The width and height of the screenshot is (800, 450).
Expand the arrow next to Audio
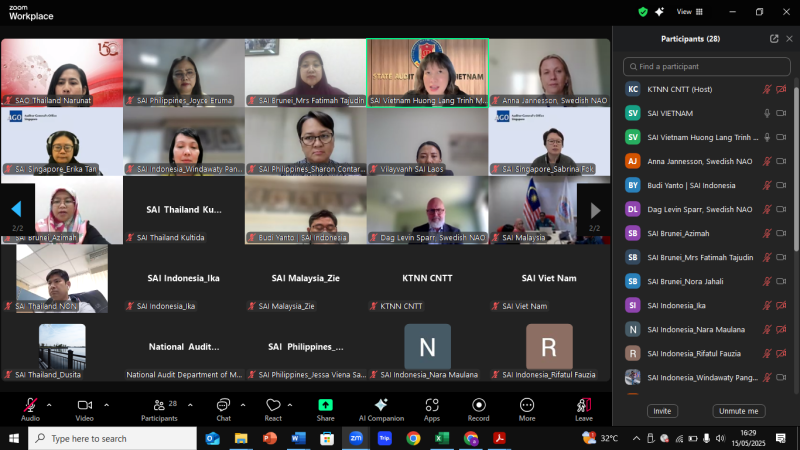point(49,404)
